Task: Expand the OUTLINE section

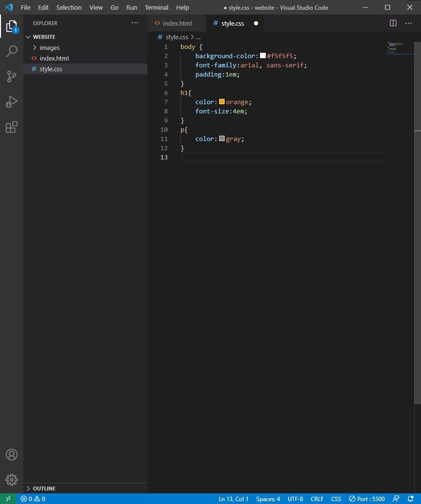Action: (44, 488)
